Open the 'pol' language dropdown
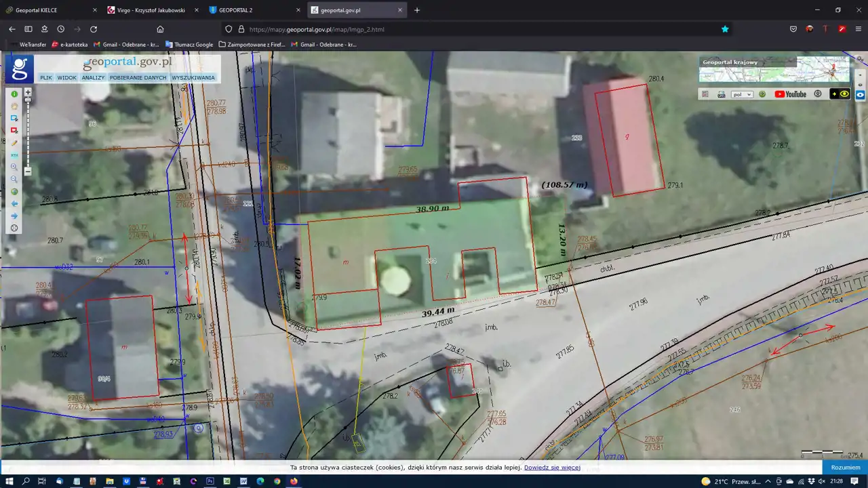The height and width of the screenshot is (488, 868). click(x=742, y=94)
